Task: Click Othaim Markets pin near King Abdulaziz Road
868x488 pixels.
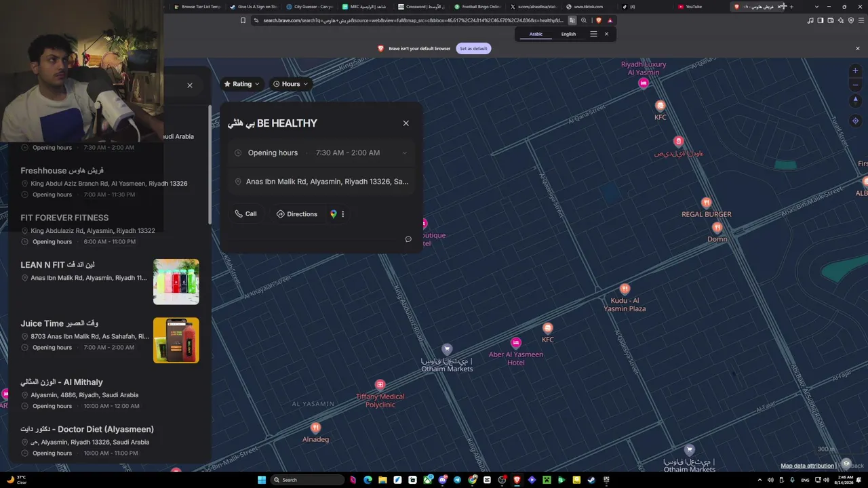Action: click(447, 349)
